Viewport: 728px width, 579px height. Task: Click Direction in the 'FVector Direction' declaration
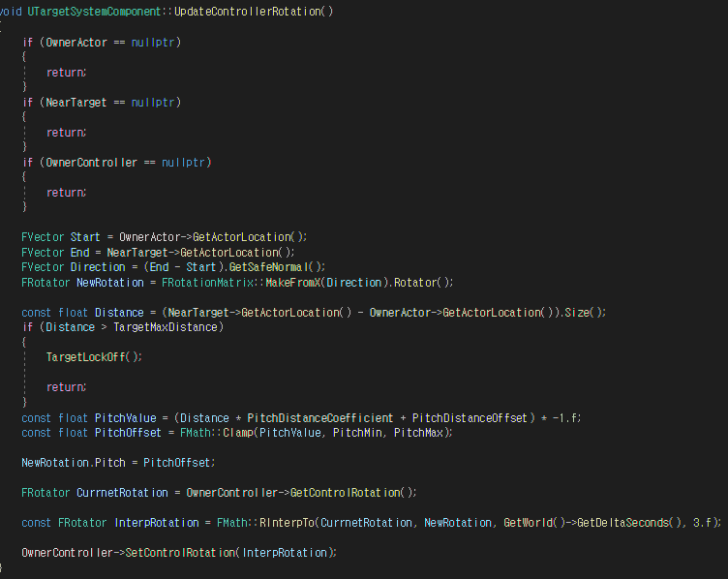click(x=98, y=267)
